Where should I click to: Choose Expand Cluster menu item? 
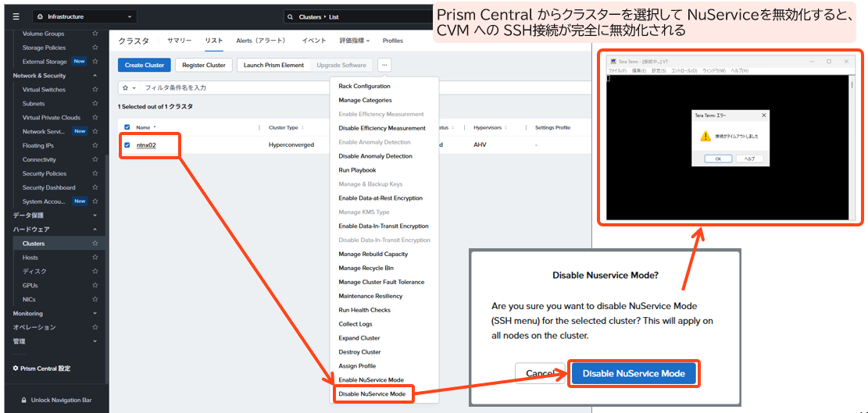tap(359, 338)
